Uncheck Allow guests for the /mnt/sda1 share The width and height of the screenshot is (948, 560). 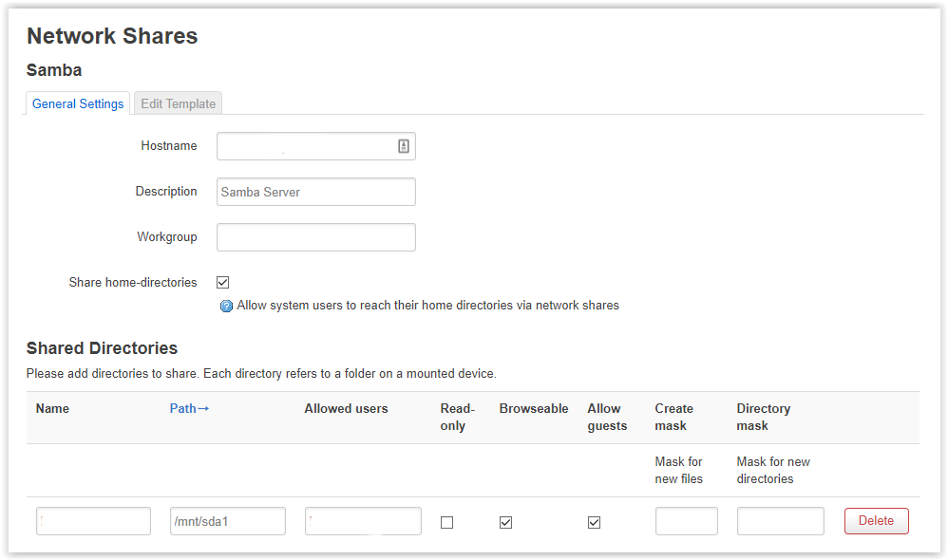(595, 523)
